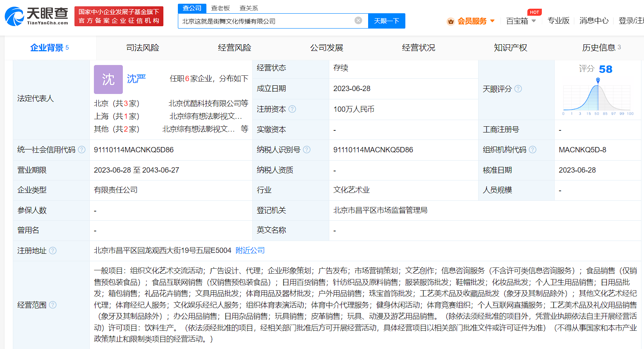Open the 历史信息 tab
Image resolution: width=644 pixels, height=349 pixels.
click(601, 48)
